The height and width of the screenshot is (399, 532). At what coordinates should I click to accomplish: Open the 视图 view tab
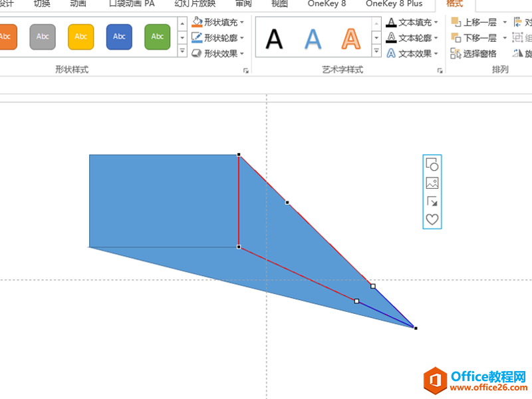pos(279,3)
